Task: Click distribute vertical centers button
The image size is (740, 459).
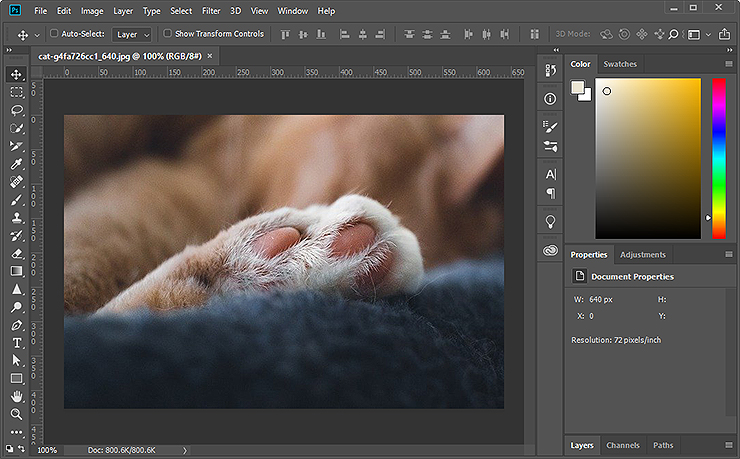Action: coord(427,34)
